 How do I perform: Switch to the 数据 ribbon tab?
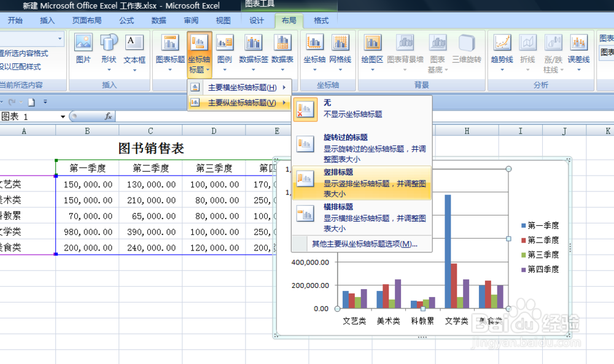(x=158, y=20)
